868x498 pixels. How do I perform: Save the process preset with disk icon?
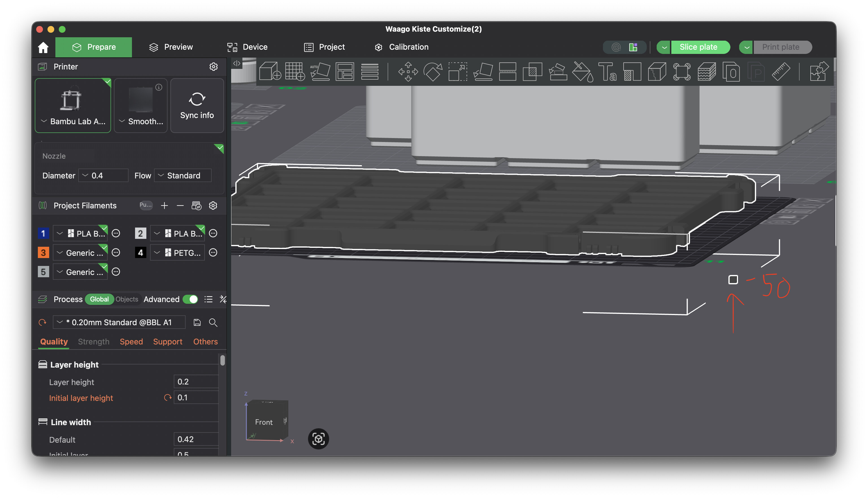coord(197,322)
